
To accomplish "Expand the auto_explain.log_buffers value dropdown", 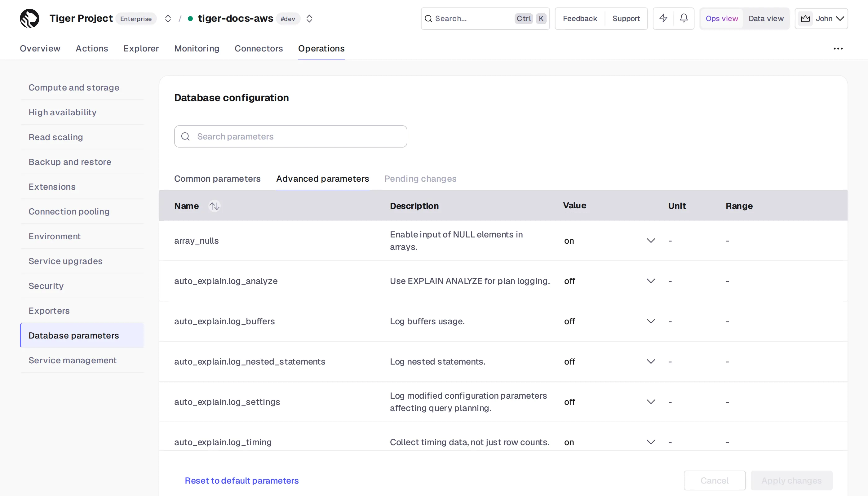I will coord(651,321).
